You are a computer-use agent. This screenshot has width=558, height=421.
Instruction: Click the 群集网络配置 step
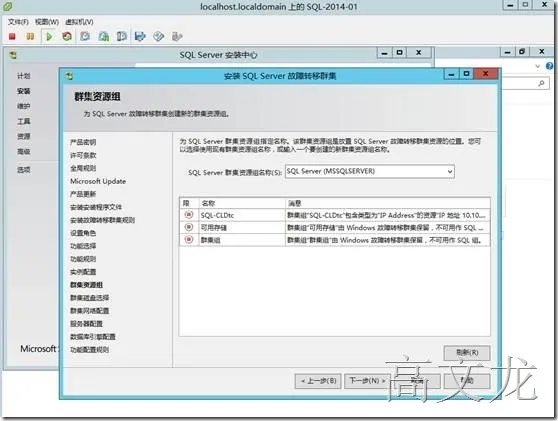pyautogui.click(x=89, y=311)
